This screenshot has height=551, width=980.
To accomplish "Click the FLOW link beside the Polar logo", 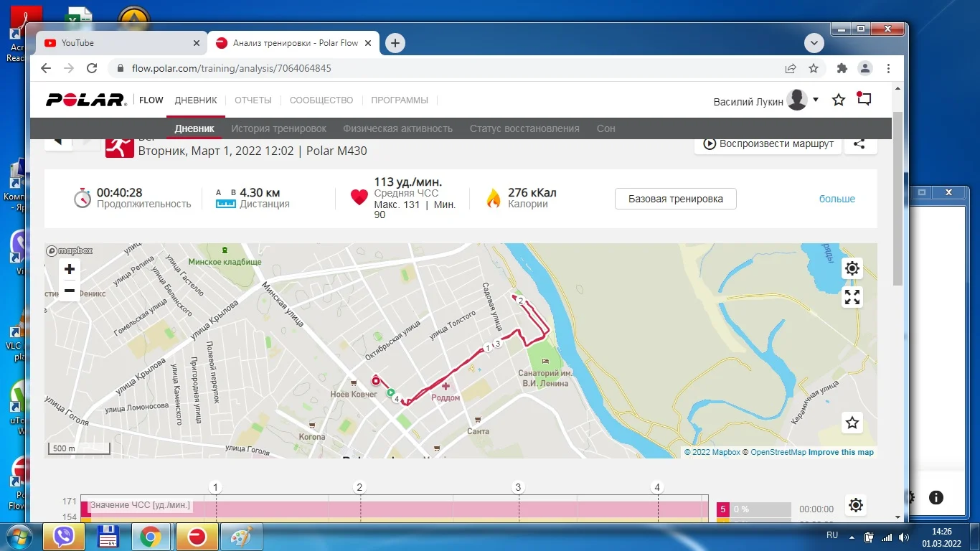I will [151, 100].
